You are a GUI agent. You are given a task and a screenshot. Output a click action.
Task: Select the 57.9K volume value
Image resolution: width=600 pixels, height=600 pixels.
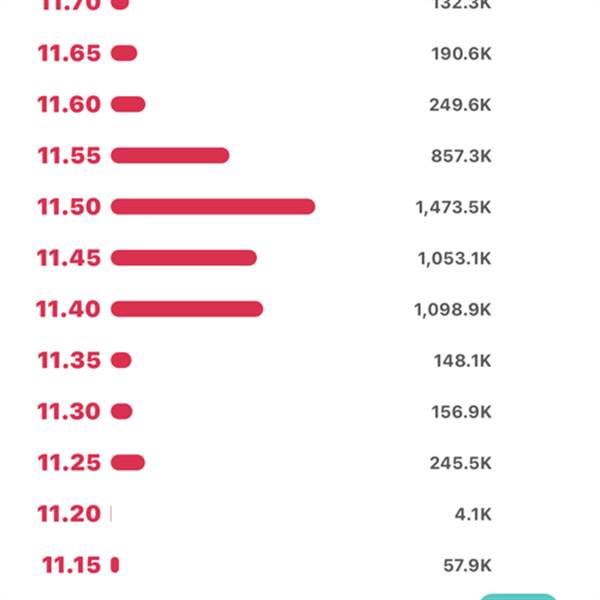pos(467,566)
